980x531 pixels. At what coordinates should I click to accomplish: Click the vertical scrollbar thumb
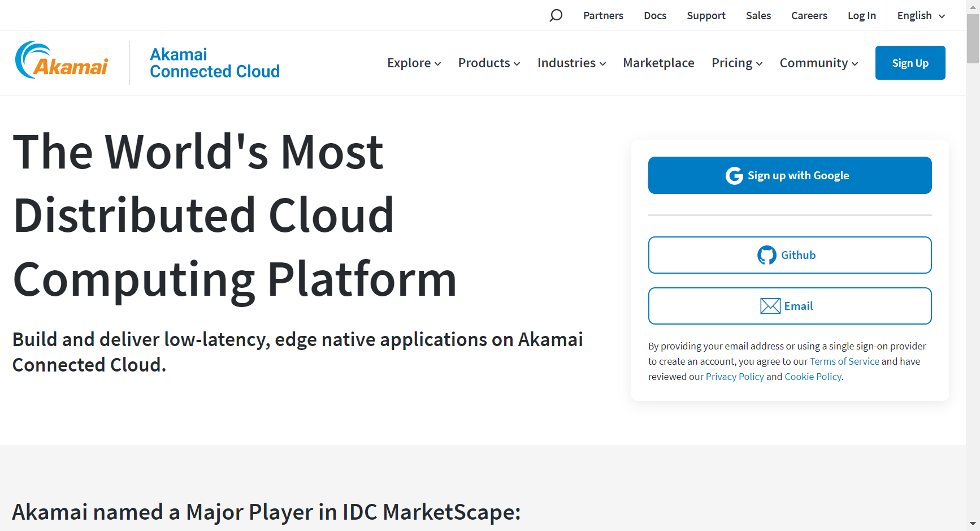tap(973, 40)
